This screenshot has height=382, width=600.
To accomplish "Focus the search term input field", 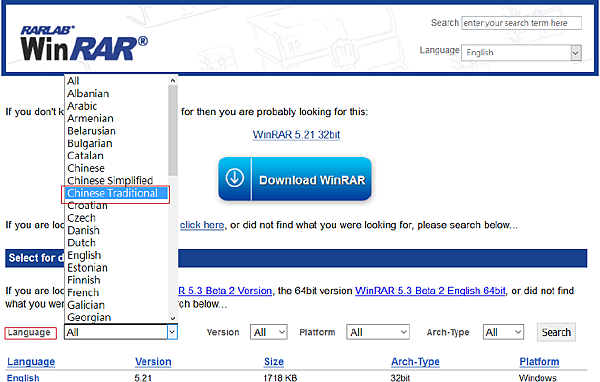I will (x=521, y=23).
